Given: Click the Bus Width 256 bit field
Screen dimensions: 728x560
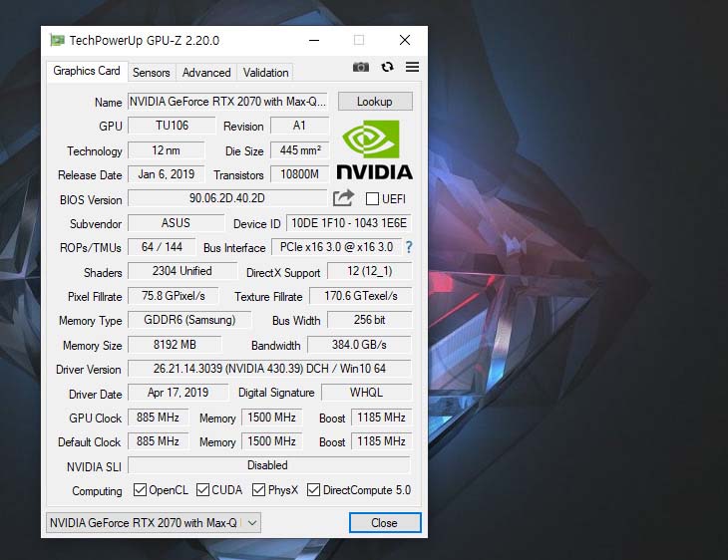Looking at the screenshot, I should 370,320.
